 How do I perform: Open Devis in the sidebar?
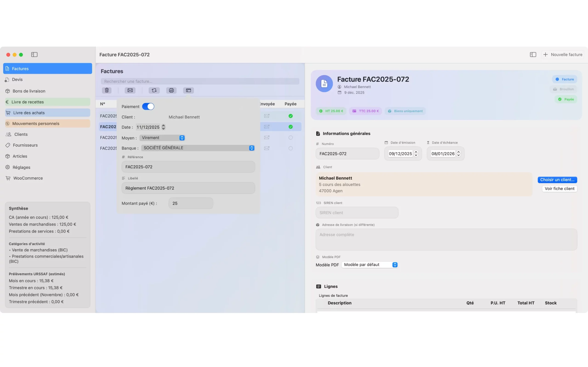tap(17, 80)
